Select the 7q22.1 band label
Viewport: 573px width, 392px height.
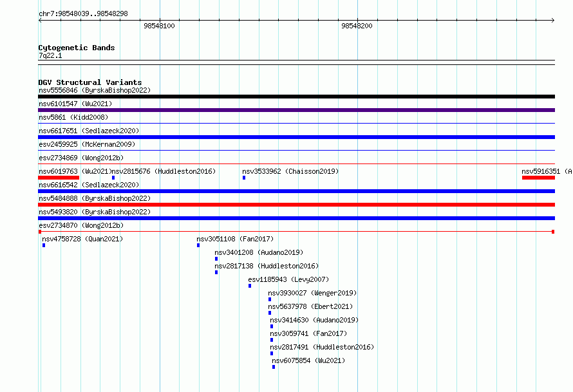click(x=50, y=55)
